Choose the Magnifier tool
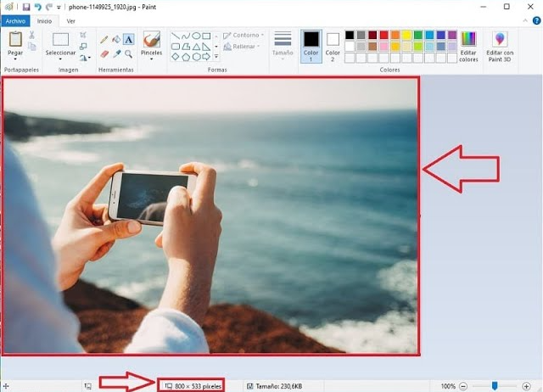543x392 pixels. [128, 53]
